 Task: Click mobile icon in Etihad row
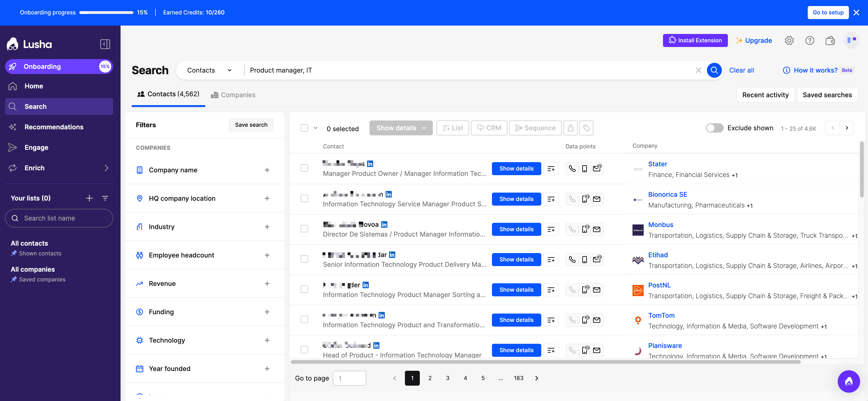coord(585,260)
